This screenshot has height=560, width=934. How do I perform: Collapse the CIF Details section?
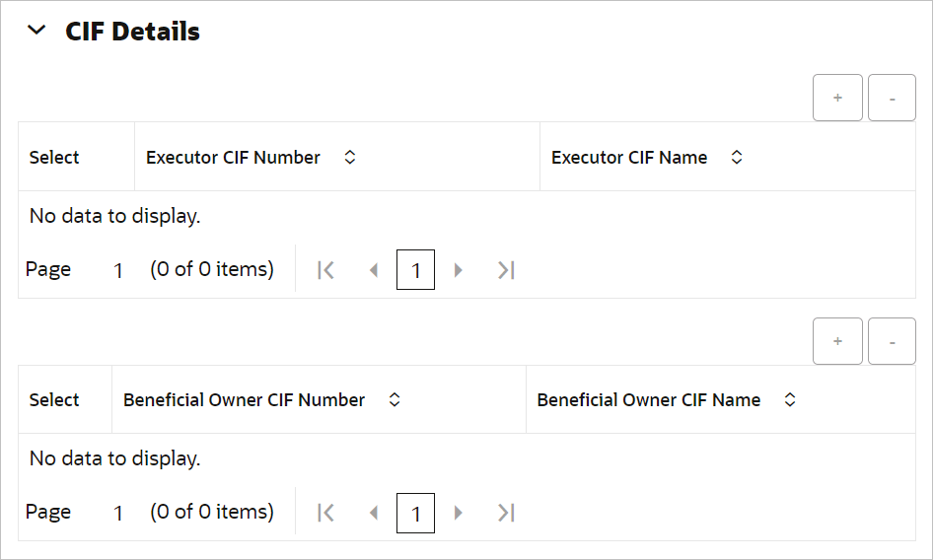pos(36,31)
